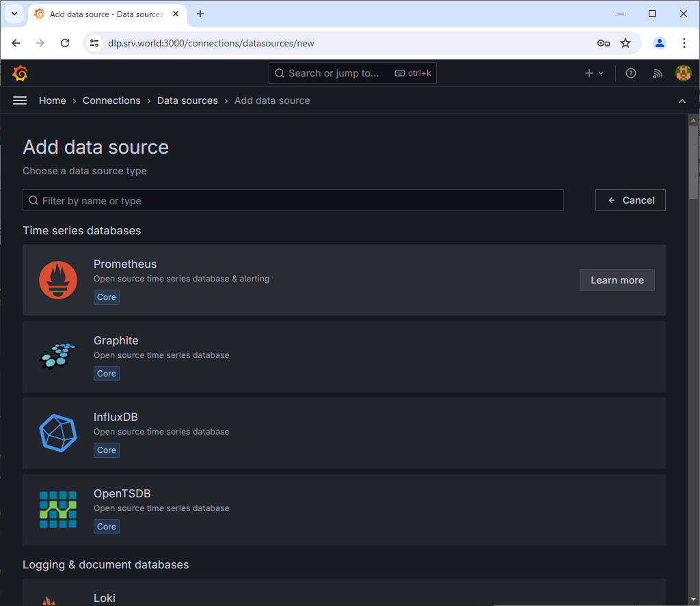This screenshot has height=606, width=700.
Task: Open the Chrome profile icon
Action: click(x=660, y=43)
